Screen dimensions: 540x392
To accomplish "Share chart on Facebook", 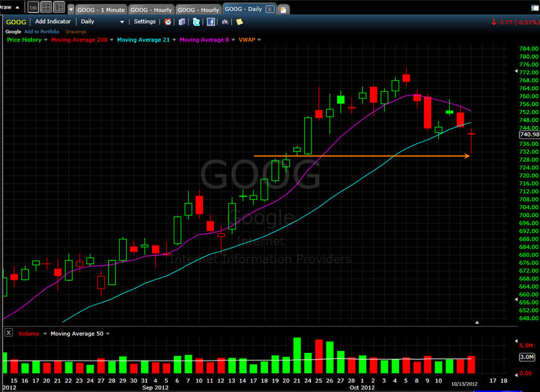I will coord(211,22).
